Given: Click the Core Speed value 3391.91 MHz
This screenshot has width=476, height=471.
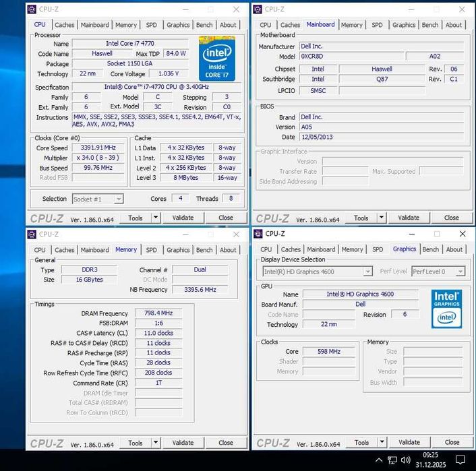Looking at the screenshot, I should click(98, 148).
